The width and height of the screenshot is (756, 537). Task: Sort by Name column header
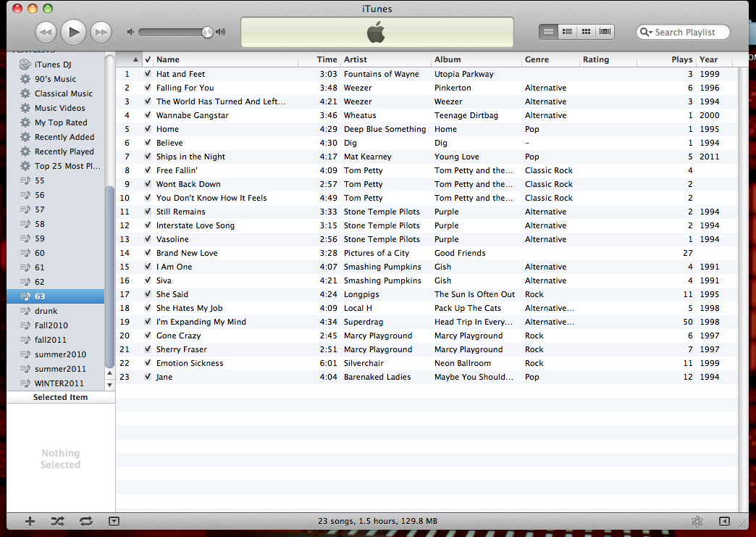click(226, 59)
